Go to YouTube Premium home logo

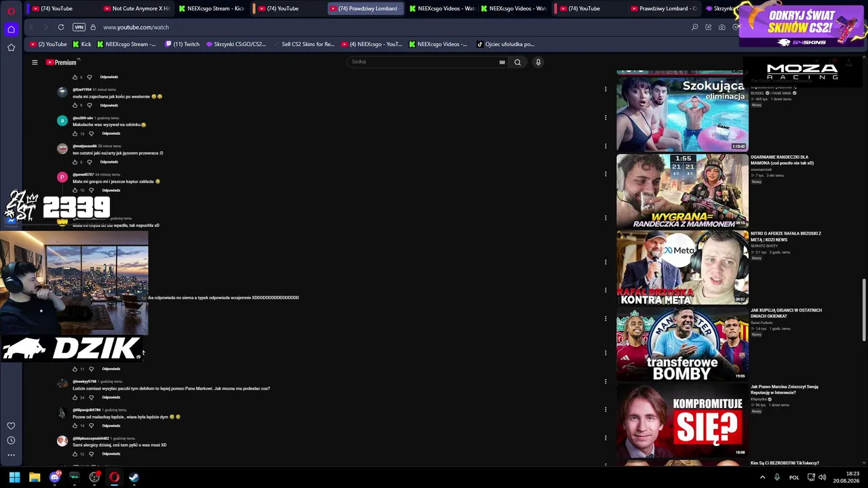[62, 62]
